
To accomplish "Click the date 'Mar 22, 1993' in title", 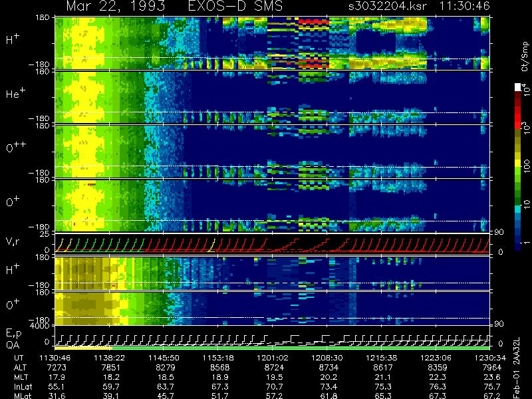I will point(116,7).
